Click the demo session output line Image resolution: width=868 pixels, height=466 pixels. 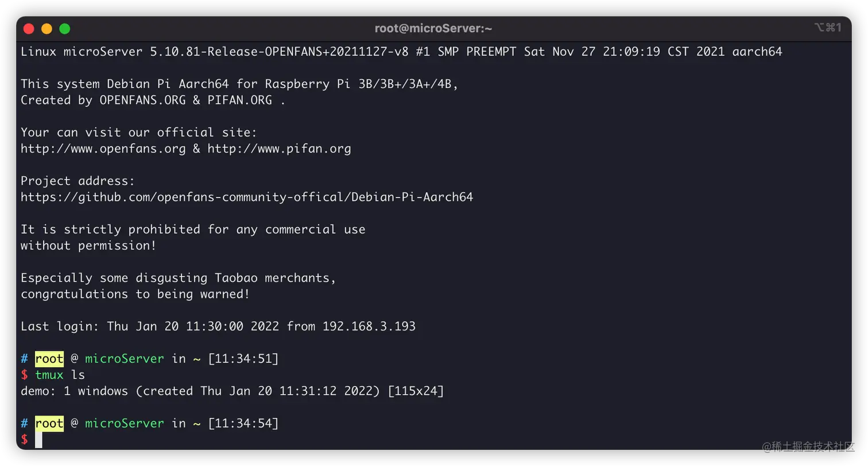[x=232, y=391]
